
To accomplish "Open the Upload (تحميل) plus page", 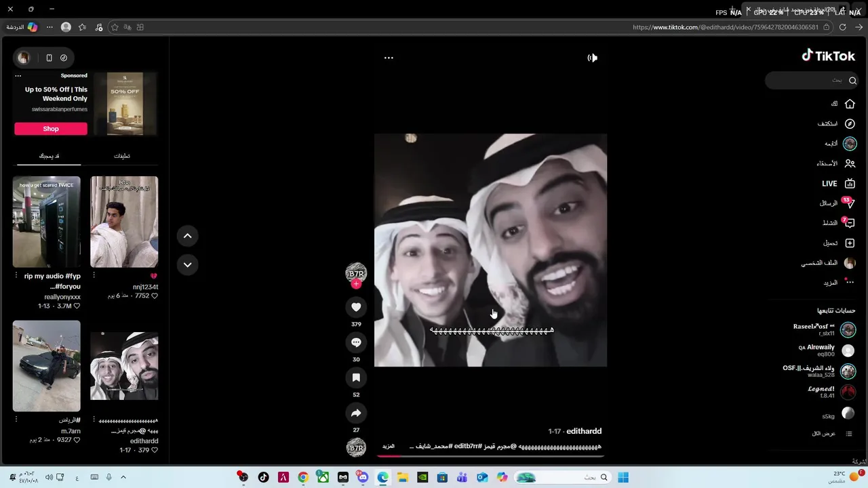I will 839,243.
